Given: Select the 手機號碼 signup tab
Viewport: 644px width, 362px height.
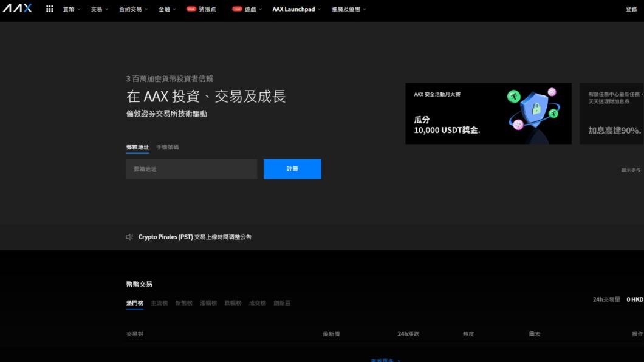Looking at the screenshot, I should click(168, 147).
